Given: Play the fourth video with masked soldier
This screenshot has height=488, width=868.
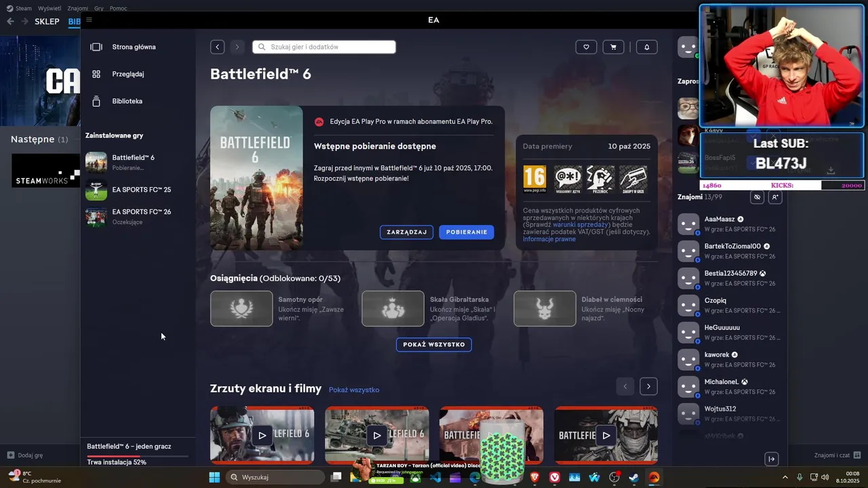Looking at the screenshot, I should [x=606, y=435].
